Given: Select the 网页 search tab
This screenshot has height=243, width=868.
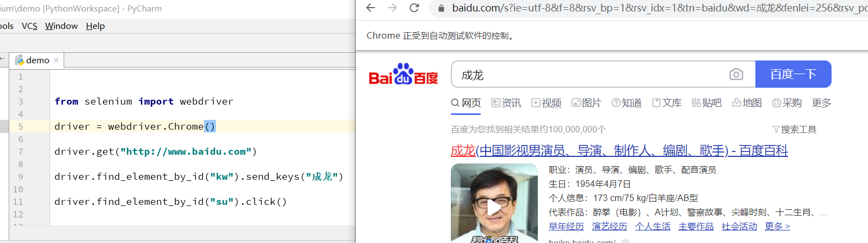Looking at the screenshot, I should (x=466, y=103).
